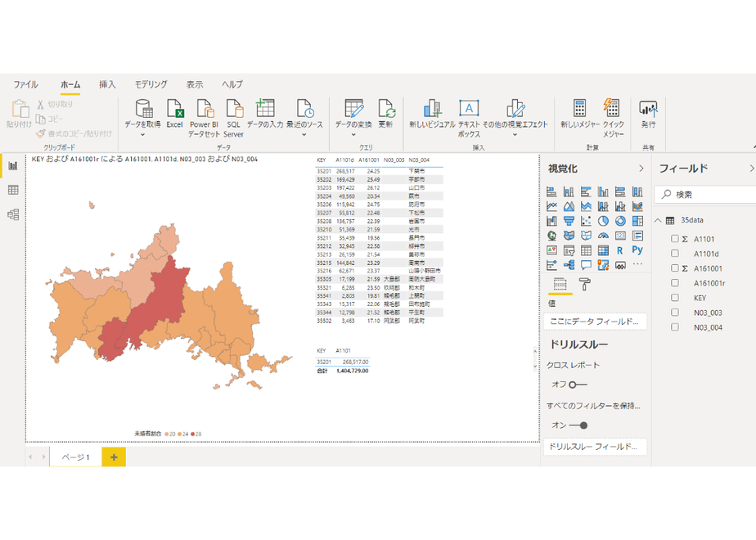Click the ドリルスルー フィールド drop area
The width and height of the screenshot is (756, 540).
click(x=595, y=447)
